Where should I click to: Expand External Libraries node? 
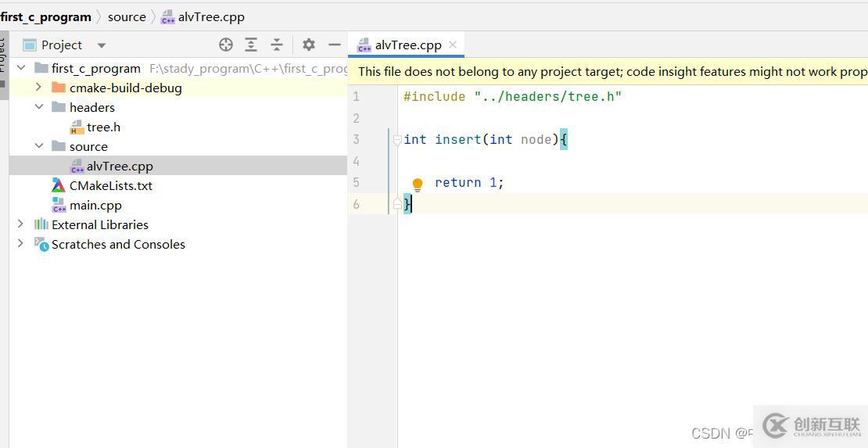[21, 224]
